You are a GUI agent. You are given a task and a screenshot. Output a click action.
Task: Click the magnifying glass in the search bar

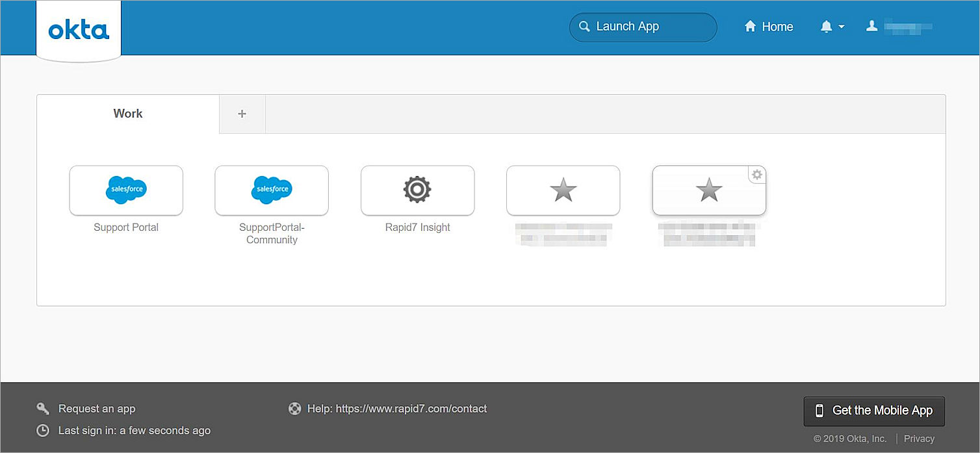[584, 27]
